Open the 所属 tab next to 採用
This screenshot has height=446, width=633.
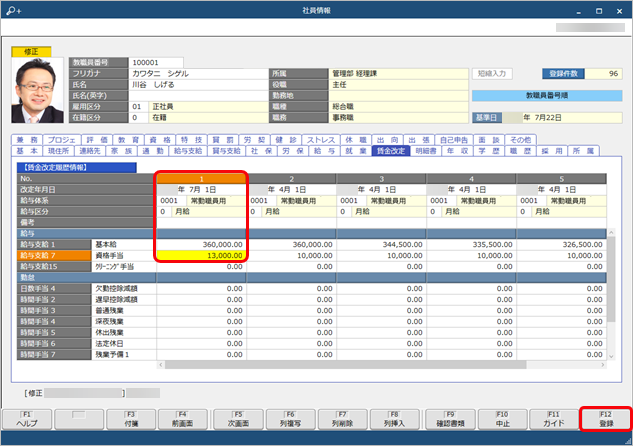584,151
